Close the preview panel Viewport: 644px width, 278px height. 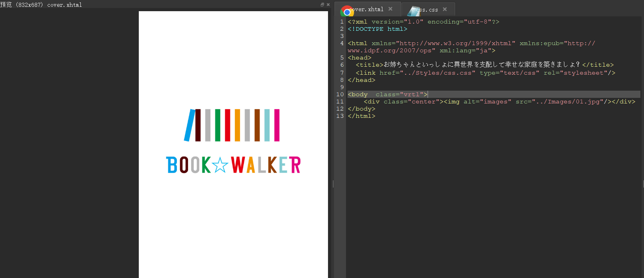click(x=328, y=5)
